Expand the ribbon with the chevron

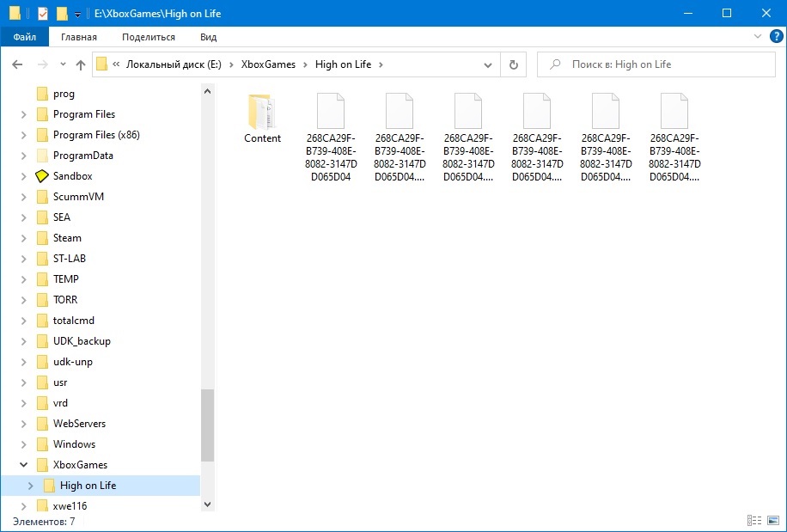pos(758,37)
